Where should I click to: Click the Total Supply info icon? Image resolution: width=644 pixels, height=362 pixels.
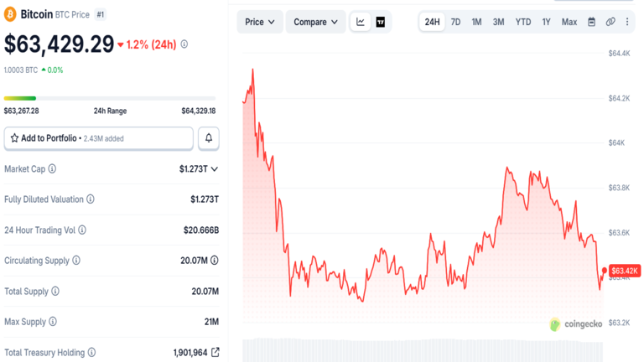55,291
